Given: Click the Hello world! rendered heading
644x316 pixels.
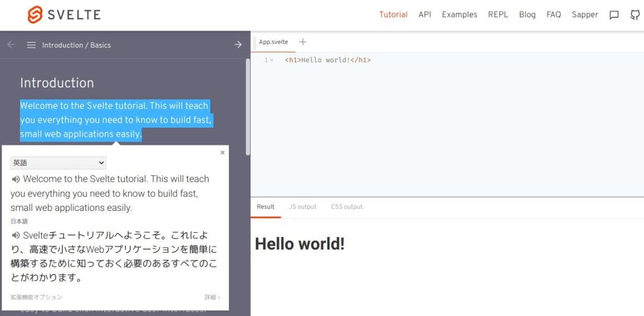Looking at the screenshot, I should pyautogui.click(x=299, y=244).
